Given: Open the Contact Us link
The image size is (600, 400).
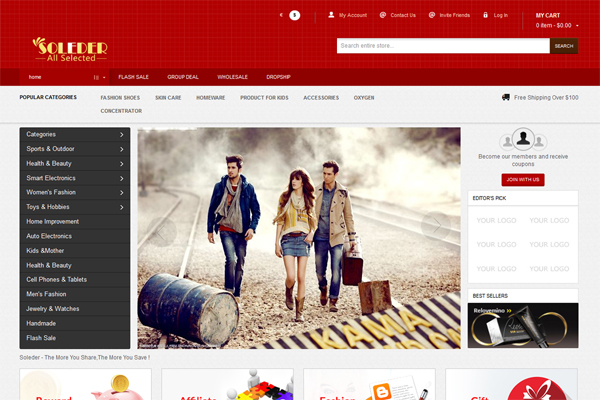Looking at the screenshot, I should [403, 15].
